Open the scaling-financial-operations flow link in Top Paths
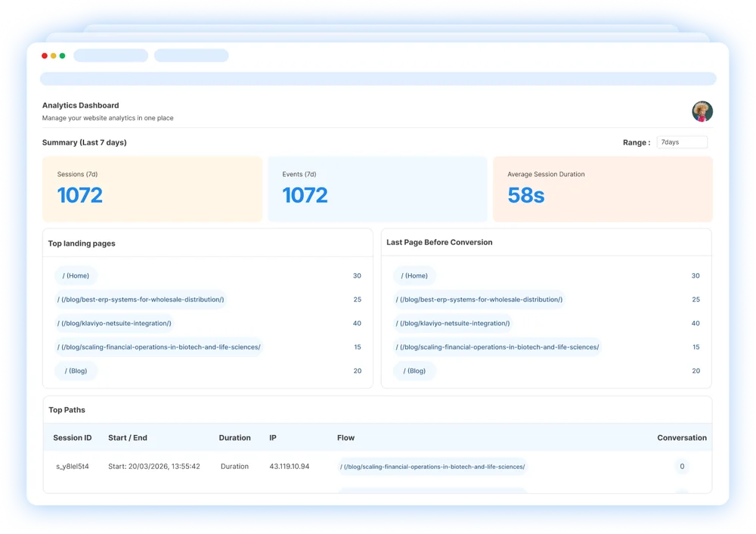The width and height of the screenshot is (756, 534). (x=432, y=467)
